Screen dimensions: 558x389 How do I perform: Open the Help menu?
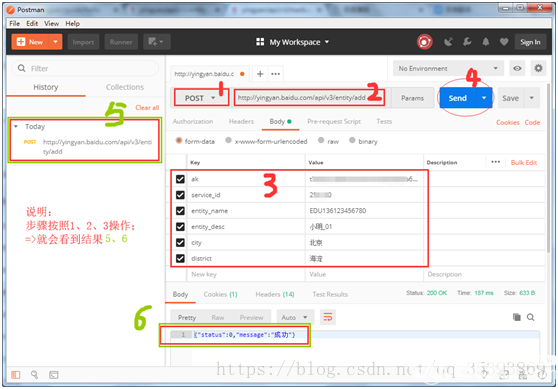(x=73, y=23)
